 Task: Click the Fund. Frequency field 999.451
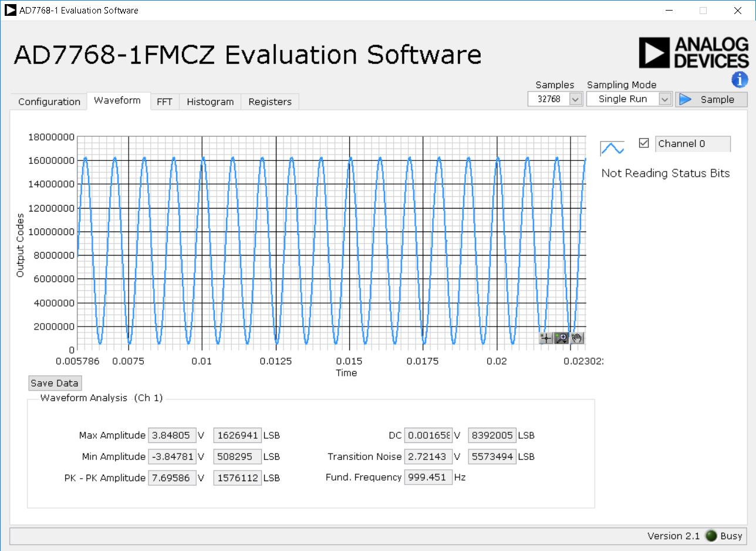(x=428, y=477)
